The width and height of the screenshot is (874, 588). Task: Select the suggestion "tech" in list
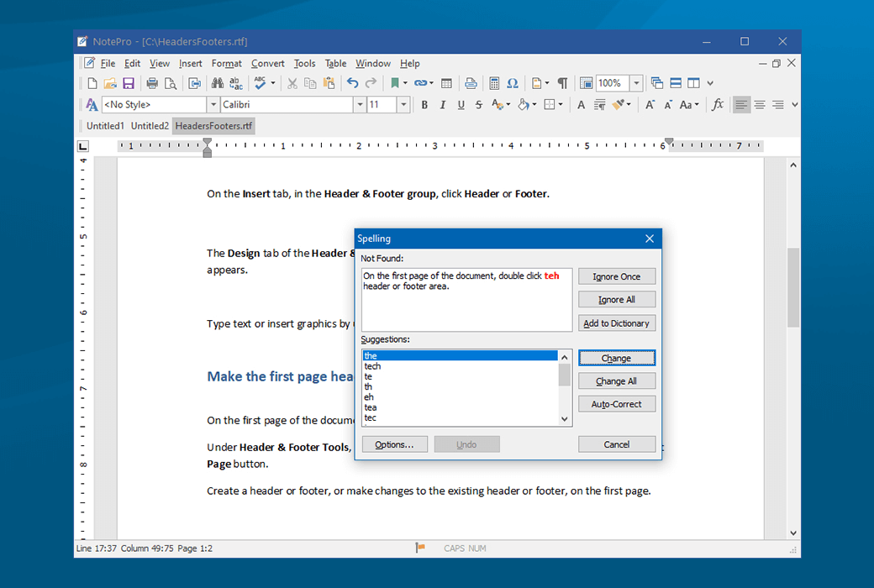tap(460, 366)
